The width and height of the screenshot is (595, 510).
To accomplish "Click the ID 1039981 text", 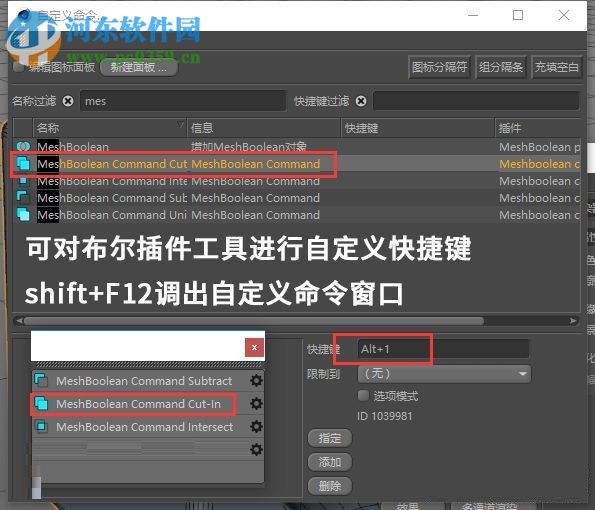I will point(384,416).
